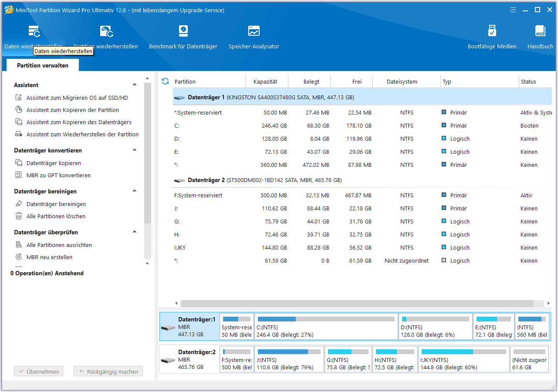This screenshot has width=558, height=392.
Task: Select Datenträger 1 KINGSTON row
Action: [362, 98]
